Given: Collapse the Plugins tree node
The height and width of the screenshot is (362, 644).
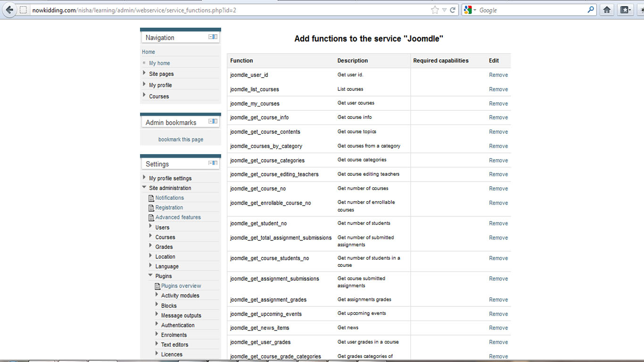Looking at the screenshot, I should tap(150, 275).
